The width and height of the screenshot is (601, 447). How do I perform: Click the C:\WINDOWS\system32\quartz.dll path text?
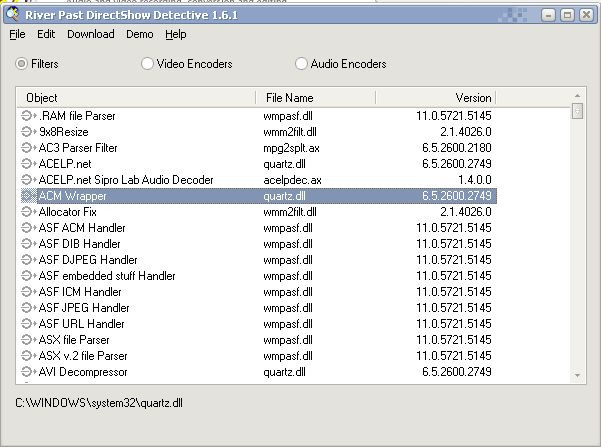pyautogui.click(x=99, y=403)
